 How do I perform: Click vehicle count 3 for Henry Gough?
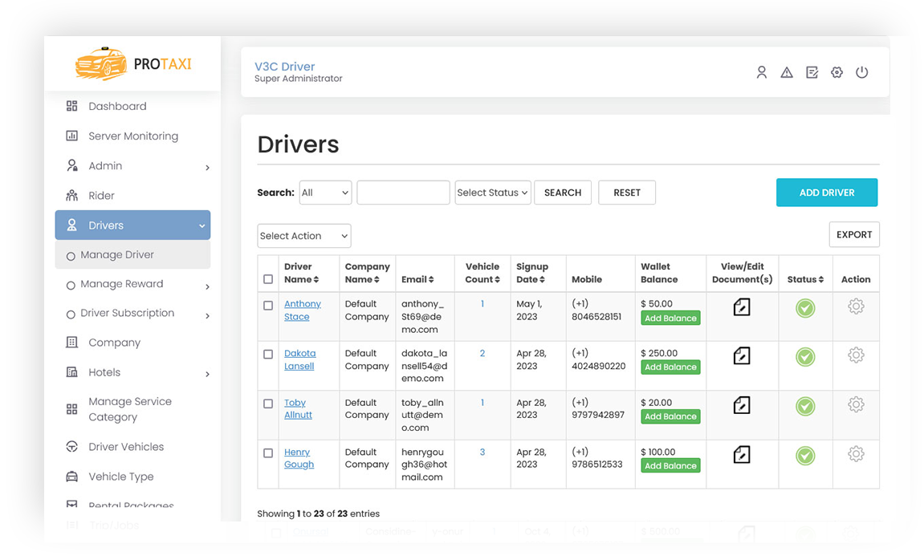(482, 452)
